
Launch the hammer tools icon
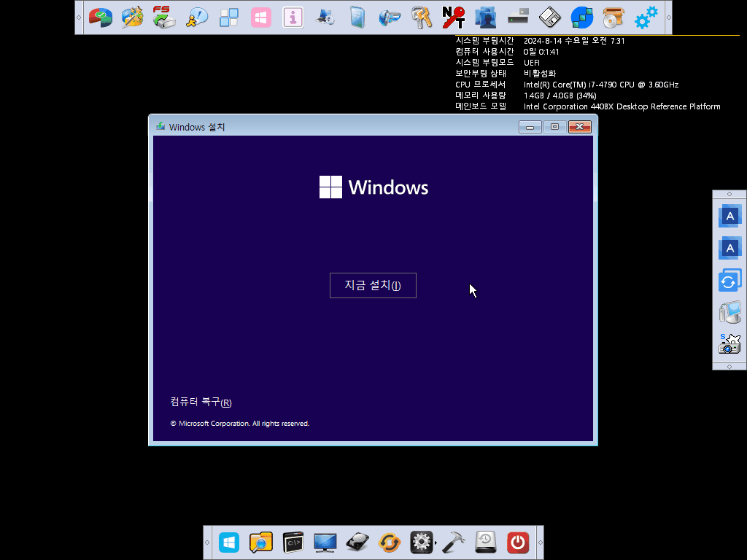(x=454, y=542)
